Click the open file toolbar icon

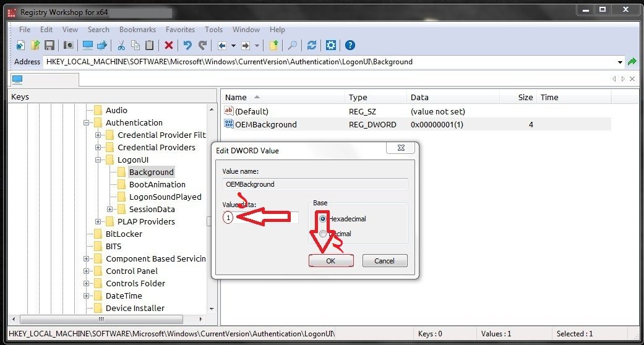[35, 45]
